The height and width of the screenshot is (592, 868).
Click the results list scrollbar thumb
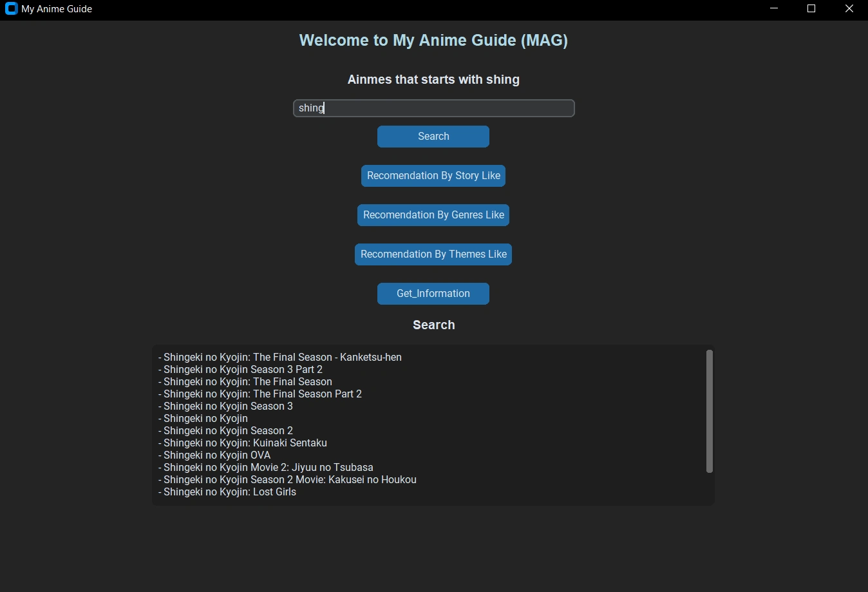pyautogui.click(x=710, y=411)
